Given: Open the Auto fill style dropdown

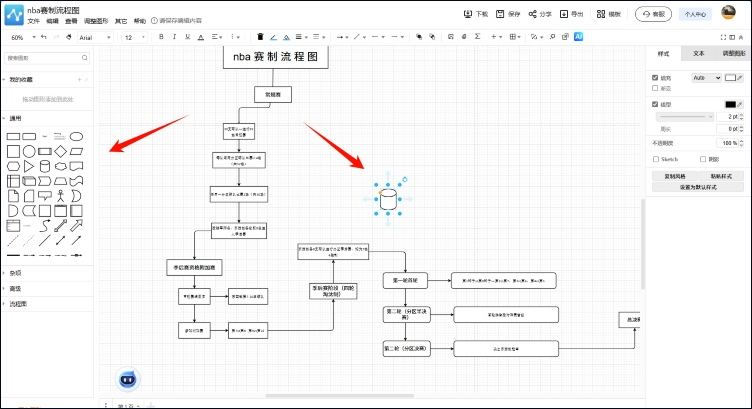Looking at the screenshot, I should (x=705, y=77).
